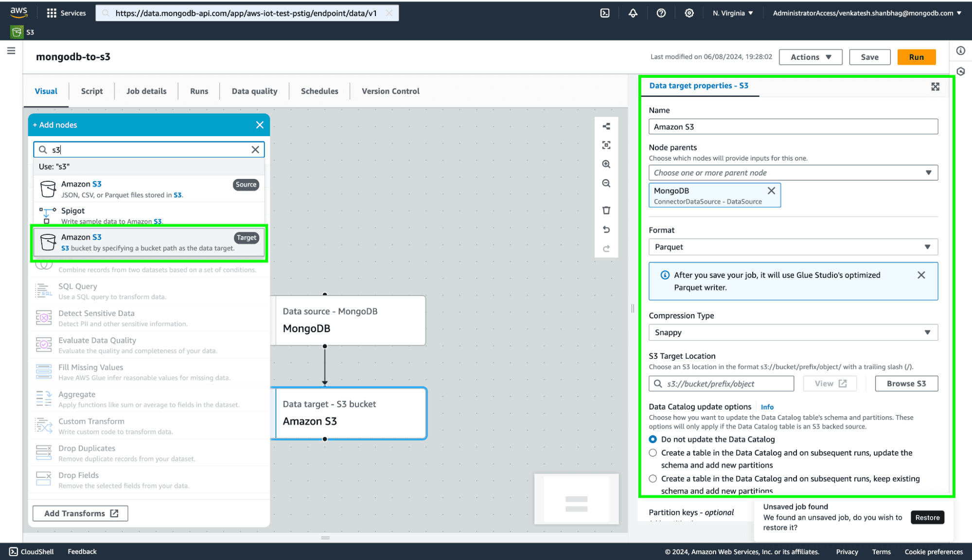
Task: Switch to the Job details tab
Action: tap(146, 91)
